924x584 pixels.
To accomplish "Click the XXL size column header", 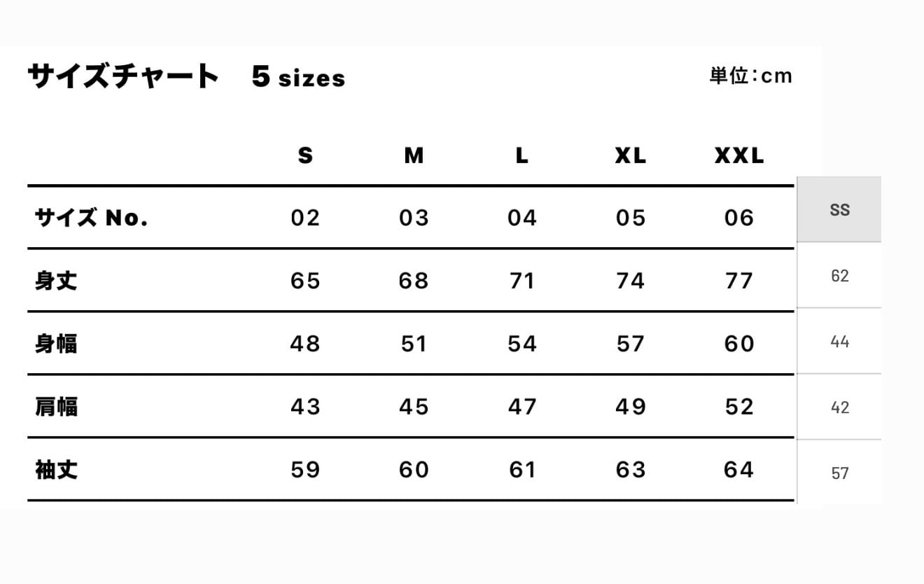I will pos(738,155).
